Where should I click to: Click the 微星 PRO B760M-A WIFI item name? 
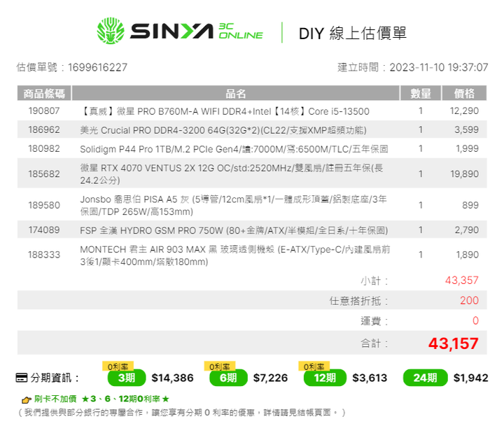coord(225,111)
